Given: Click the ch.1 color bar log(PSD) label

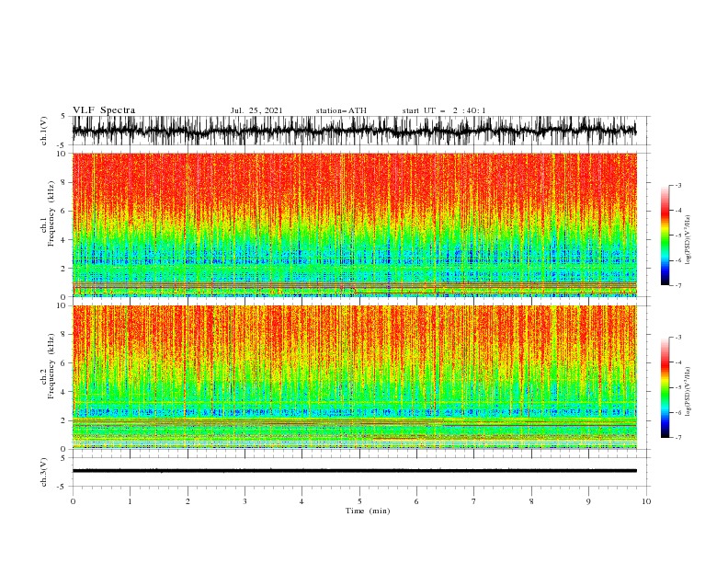Looking at the screenshot, I should point(688,240).
